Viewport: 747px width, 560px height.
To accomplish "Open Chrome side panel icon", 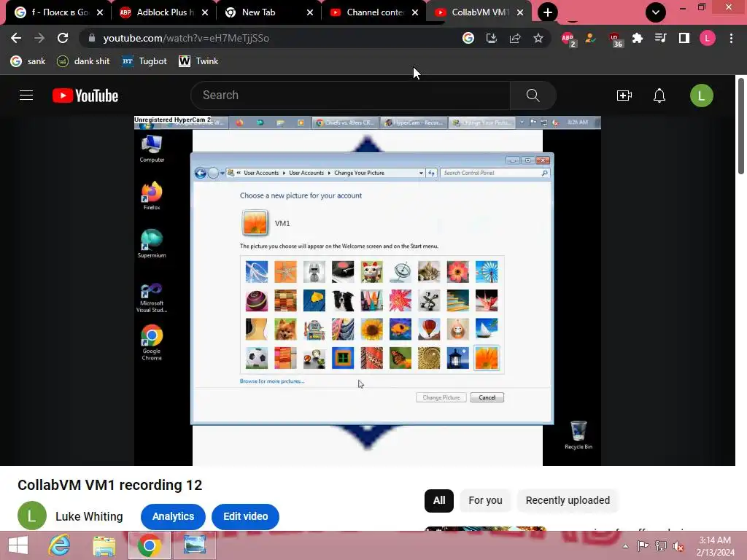I will pos(684,38).
